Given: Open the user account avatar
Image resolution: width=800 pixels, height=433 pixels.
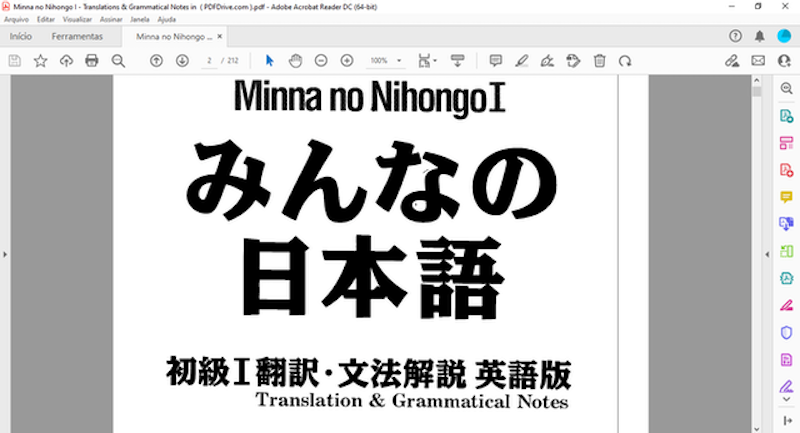Looking at the screenshot, I should [784, 36].
